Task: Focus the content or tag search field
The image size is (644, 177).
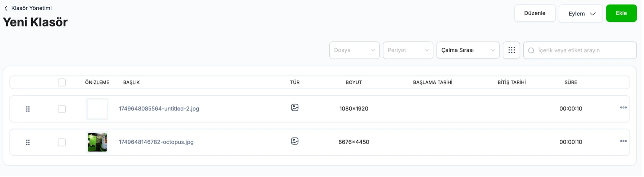Action: coord(580,50)
